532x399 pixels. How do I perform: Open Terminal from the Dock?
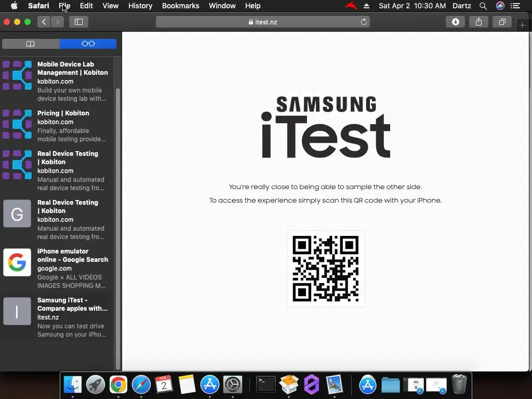click(x=265, y=384)
